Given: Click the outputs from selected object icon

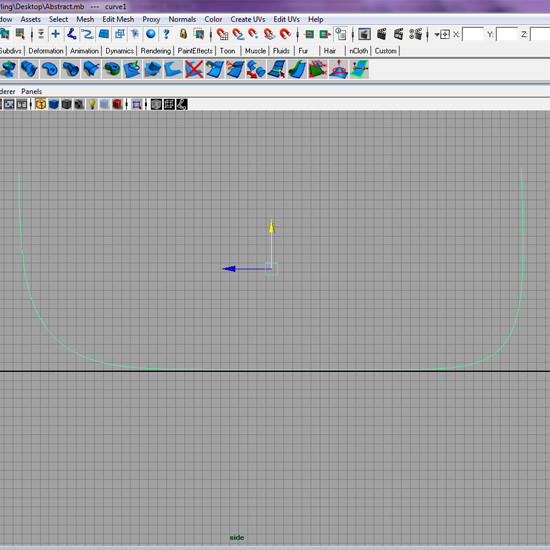Looking at the screenshot, I should tap(325, 34).
